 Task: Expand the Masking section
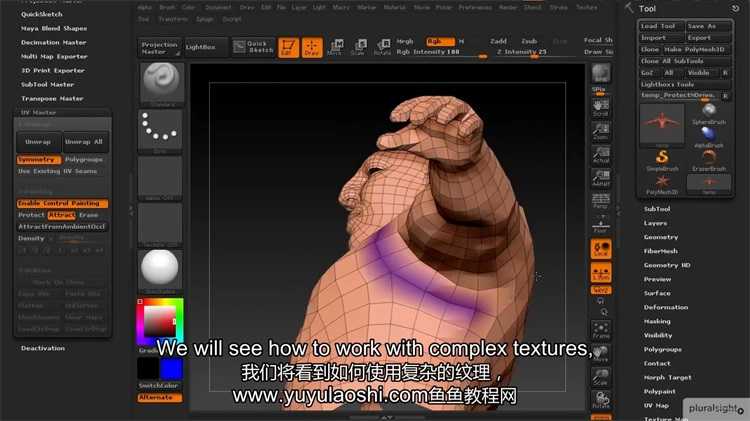(657, 321)
